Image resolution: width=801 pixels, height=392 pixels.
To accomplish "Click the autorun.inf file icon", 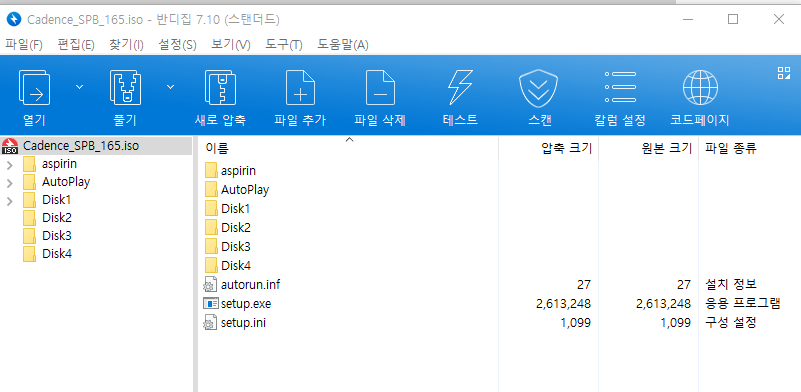I will pos(210,284).
